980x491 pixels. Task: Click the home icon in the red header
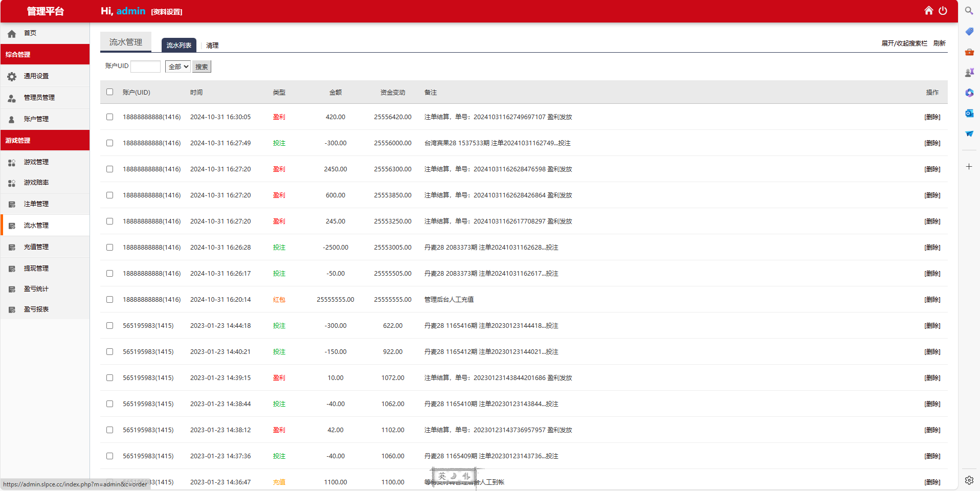(928, 10)
